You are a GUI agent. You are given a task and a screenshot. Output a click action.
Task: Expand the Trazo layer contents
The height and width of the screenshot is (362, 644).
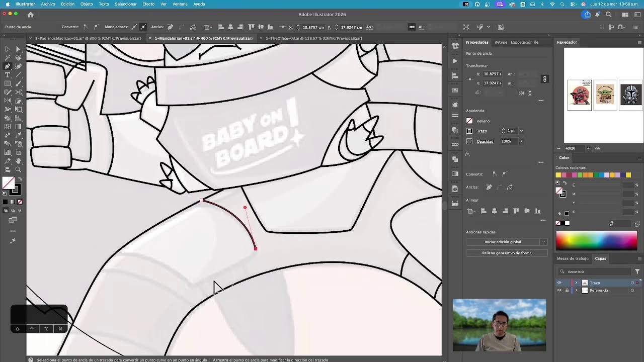576,283
